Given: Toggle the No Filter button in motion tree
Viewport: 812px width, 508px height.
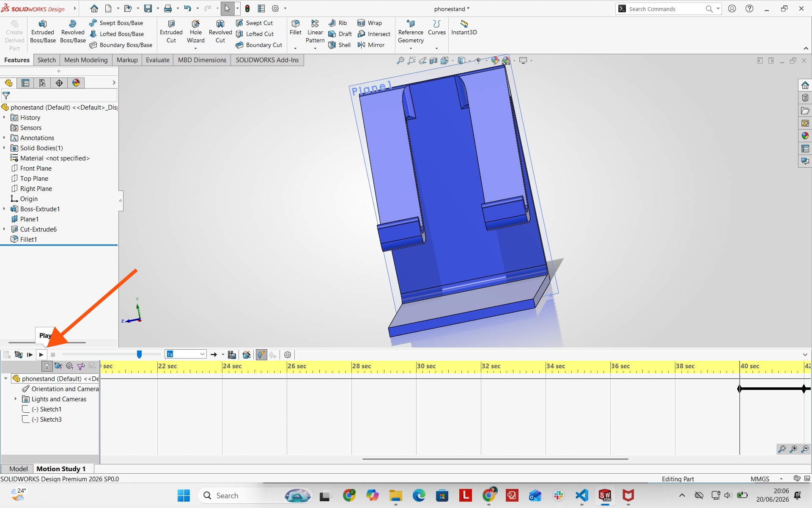Looking at the screenshot, I should (47, 366).
